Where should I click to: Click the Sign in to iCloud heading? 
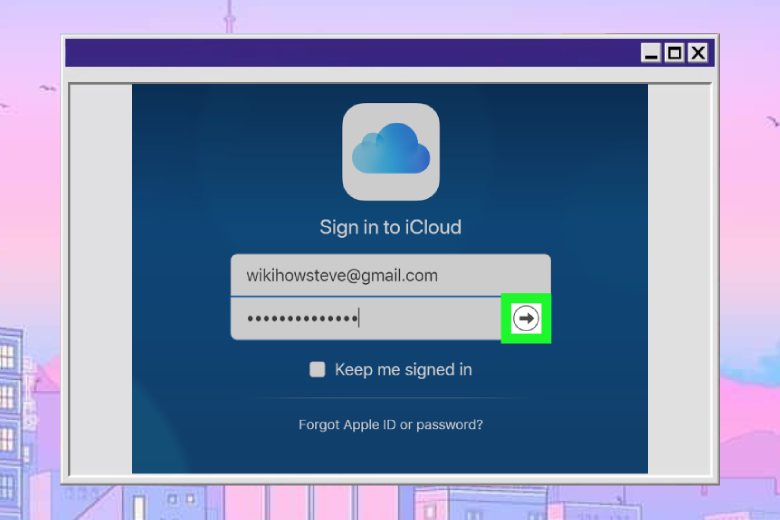(x=390, y=227)
